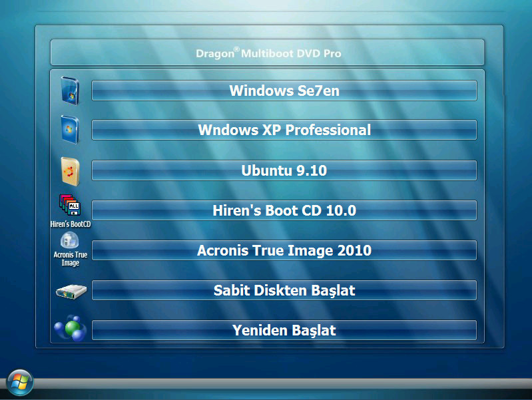Click the hard disk drive icon
The height and width of the screenshot is (400, 532).
(x=71, y=292)
